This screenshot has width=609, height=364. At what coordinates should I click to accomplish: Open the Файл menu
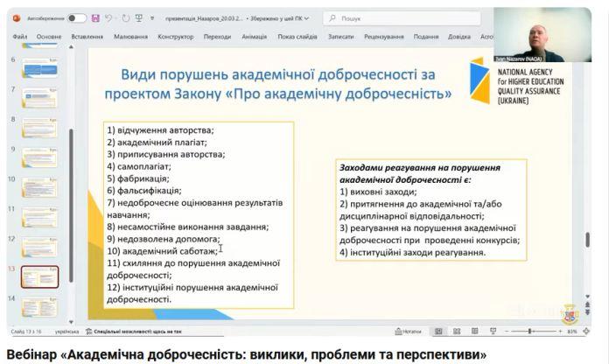[x=20, y=37]
